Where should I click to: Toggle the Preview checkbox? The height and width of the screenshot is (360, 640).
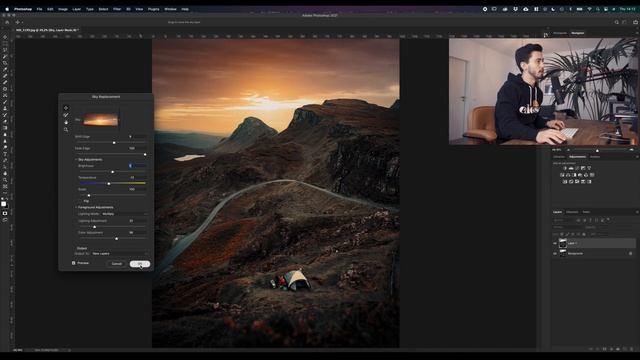pos(74,263)
